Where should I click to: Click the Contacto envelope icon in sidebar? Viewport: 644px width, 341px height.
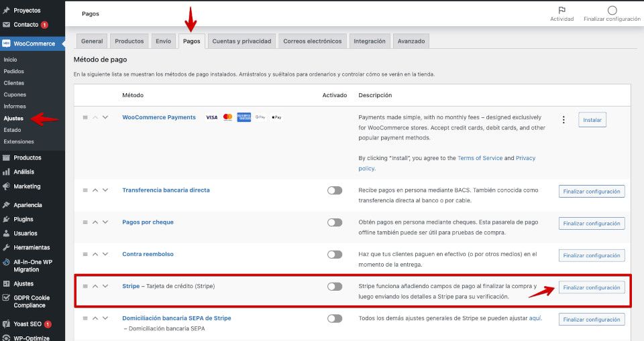pos(6,25)
